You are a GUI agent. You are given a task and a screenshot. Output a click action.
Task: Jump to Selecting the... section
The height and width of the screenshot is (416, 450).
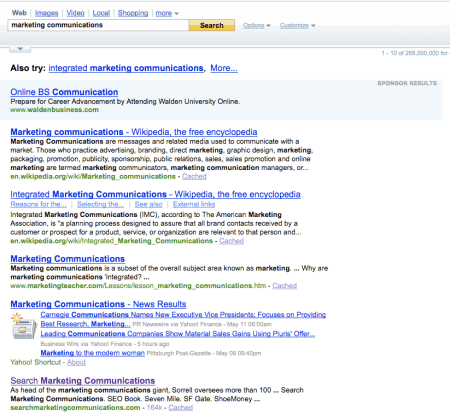[x=100, y=204]
